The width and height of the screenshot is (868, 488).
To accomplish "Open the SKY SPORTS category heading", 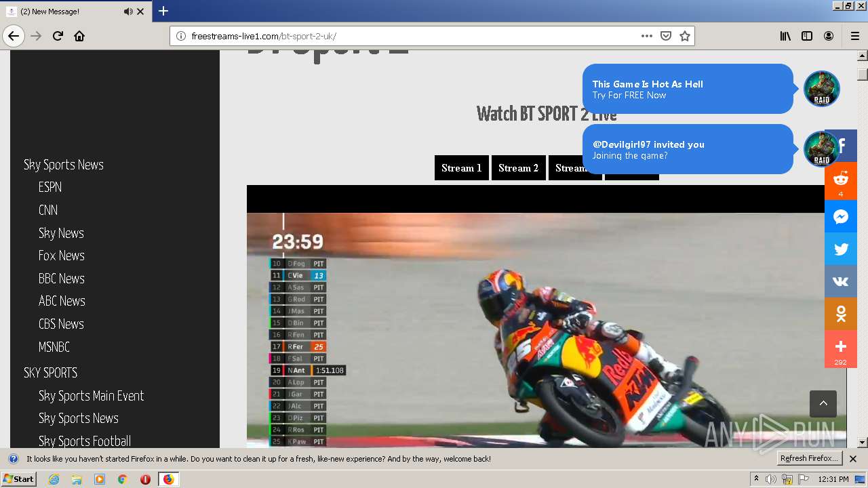I will (x=51, y=373).
